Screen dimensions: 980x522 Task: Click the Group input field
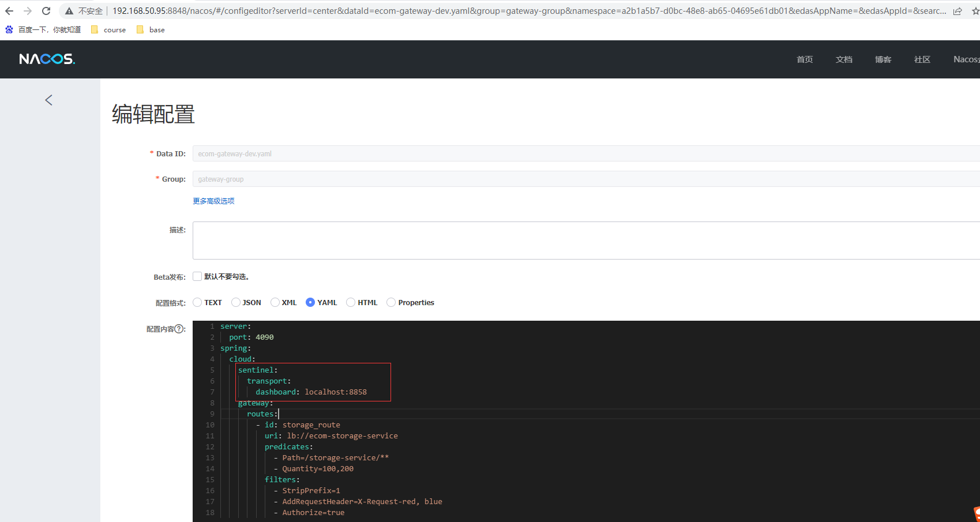pos(586,179)
